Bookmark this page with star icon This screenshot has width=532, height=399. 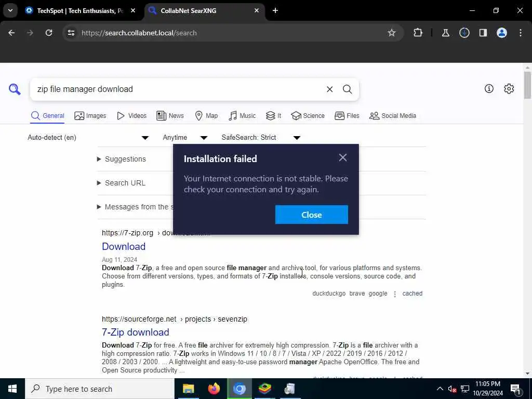(392, 33)
